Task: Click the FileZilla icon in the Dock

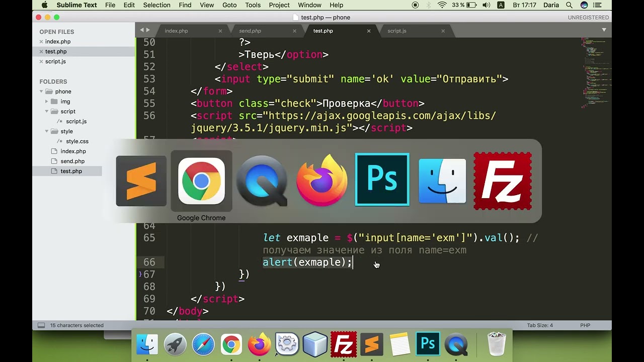Action: coord(344,345)
